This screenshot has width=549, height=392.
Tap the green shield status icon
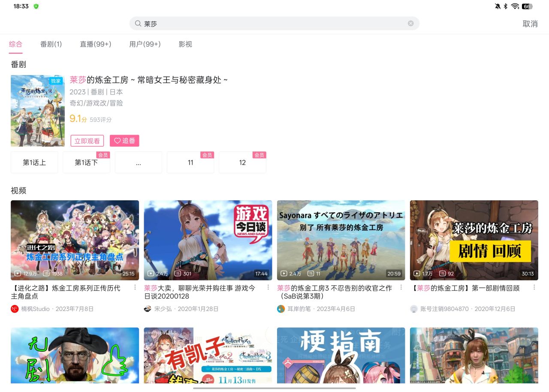pyautogui.click(x=36, y=6)
